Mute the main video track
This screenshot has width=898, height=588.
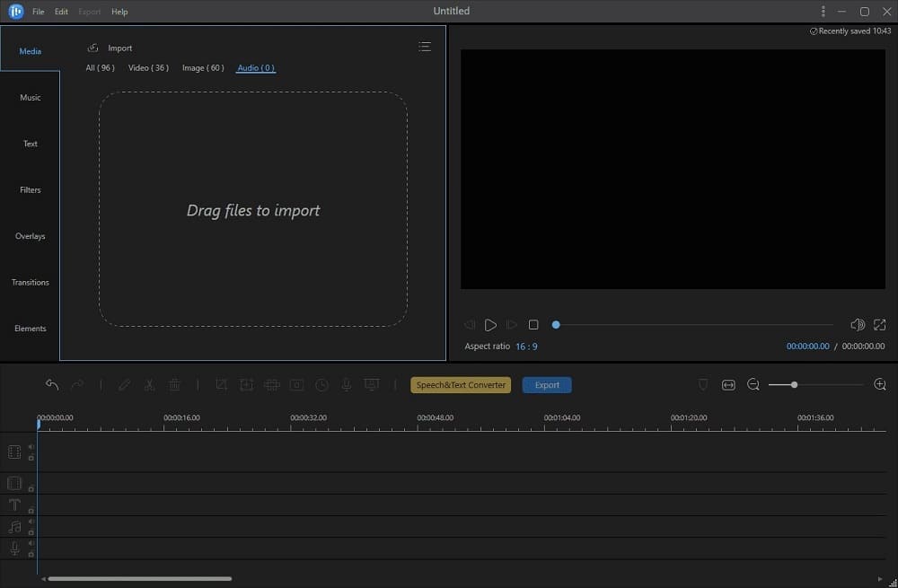coord(31,447)
